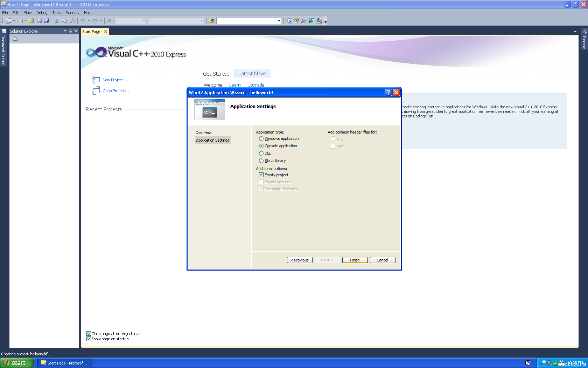
Task: Click the Finish button in wizard
Action: (355, 260)
